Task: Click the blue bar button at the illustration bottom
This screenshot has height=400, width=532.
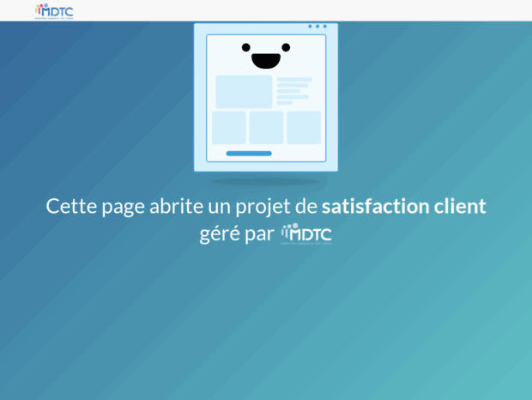Action: pos(249,154)
